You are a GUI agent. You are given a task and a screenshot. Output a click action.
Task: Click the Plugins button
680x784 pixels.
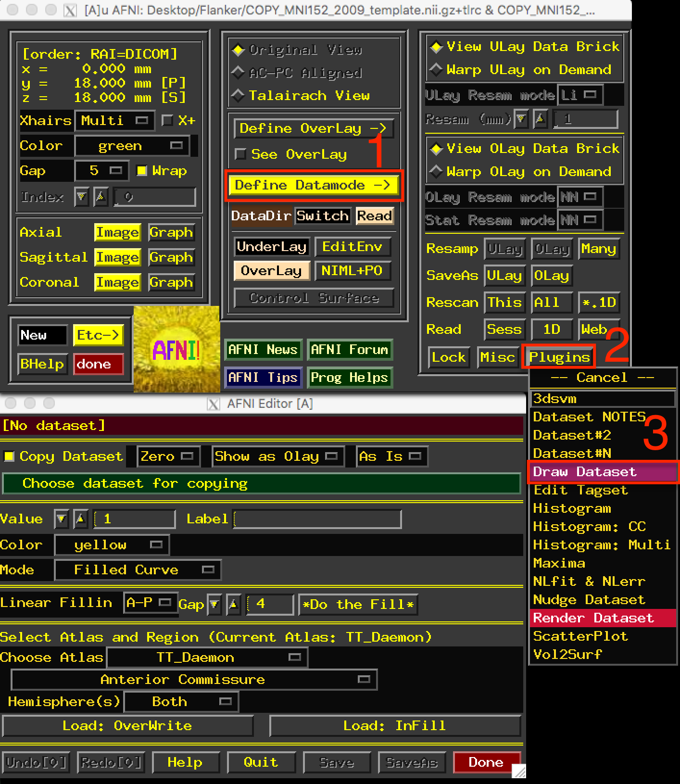559,357
